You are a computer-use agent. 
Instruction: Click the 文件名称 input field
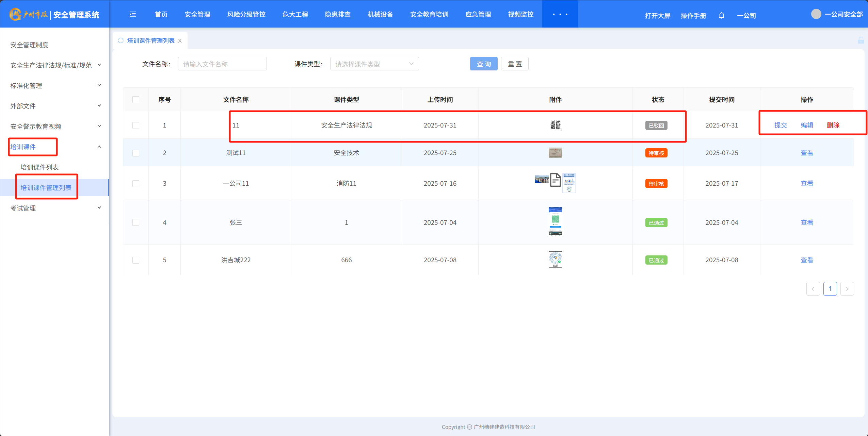tap(222, 64)
